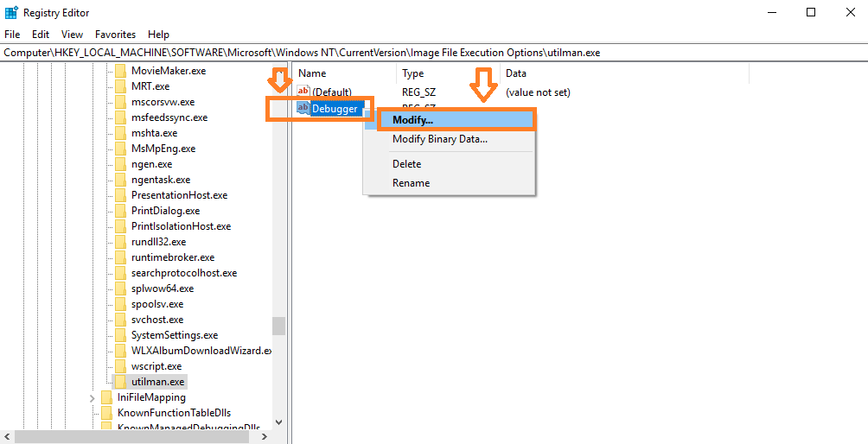Click the mscorsvw.exe folder icon
Viewport: 868px width, 444px height.
tap(120, 102)
